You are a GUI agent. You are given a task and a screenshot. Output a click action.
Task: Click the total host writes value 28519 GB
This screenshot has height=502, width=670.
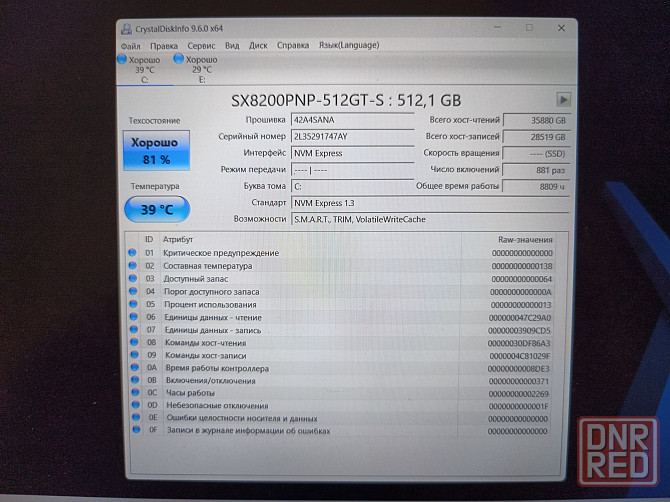click(536, 137)
